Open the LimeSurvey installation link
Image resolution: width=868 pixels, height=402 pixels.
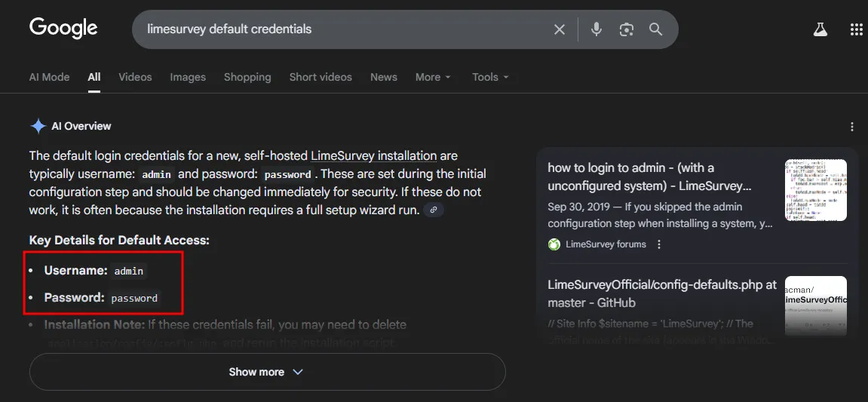click(x=374, y=156)
